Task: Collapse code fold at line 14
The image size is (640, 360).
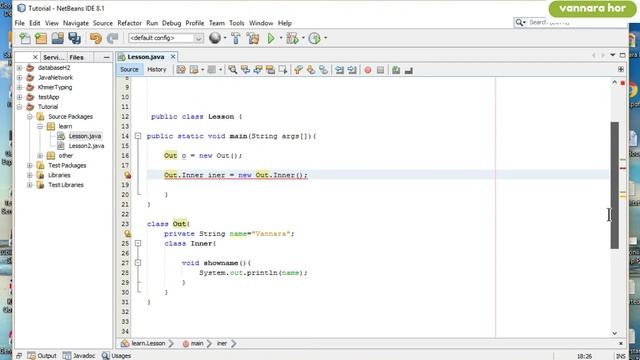Action: (x=138, y=136)
